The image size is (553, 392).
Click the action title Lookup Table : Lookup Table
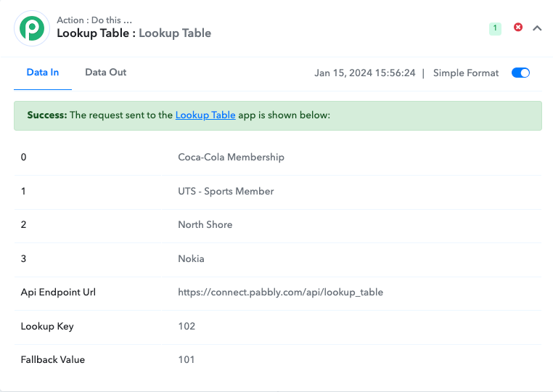[x=134, y=33]
